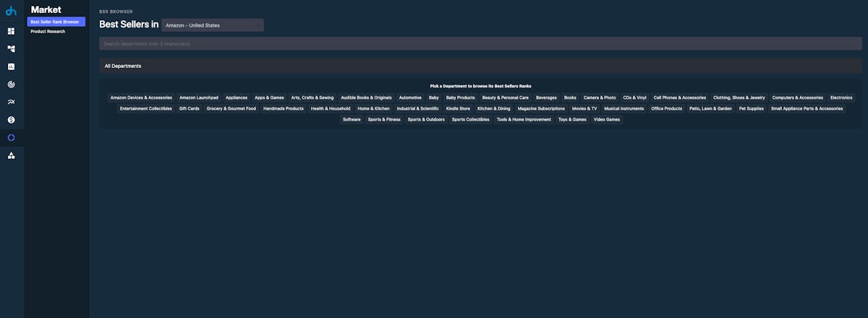Viewport: 868px width, 318px height.
Task: Open Product Research menu item
Action: point(48,31)
